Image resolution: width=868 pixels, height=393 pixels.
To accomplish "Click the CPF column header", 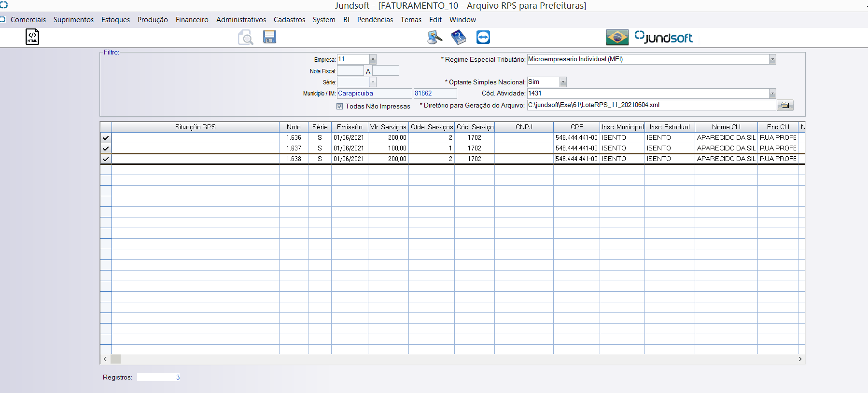I will (x=576, y=127).
